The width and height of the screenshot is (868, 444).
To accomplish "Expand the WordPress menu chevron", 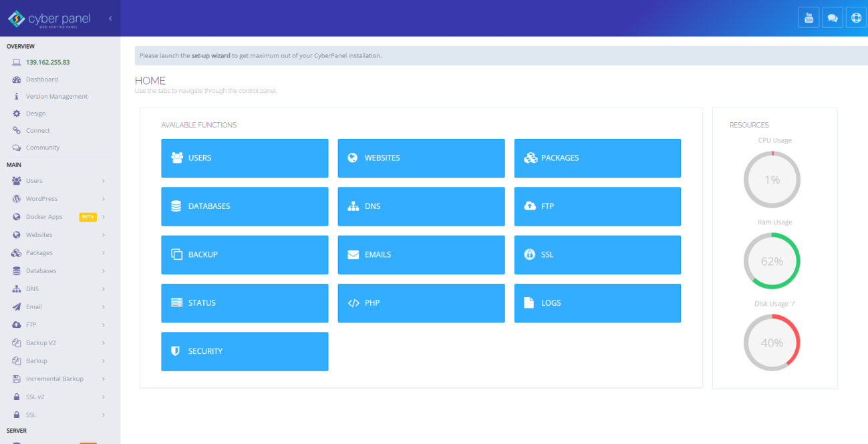I will click(x=104, y=199).
